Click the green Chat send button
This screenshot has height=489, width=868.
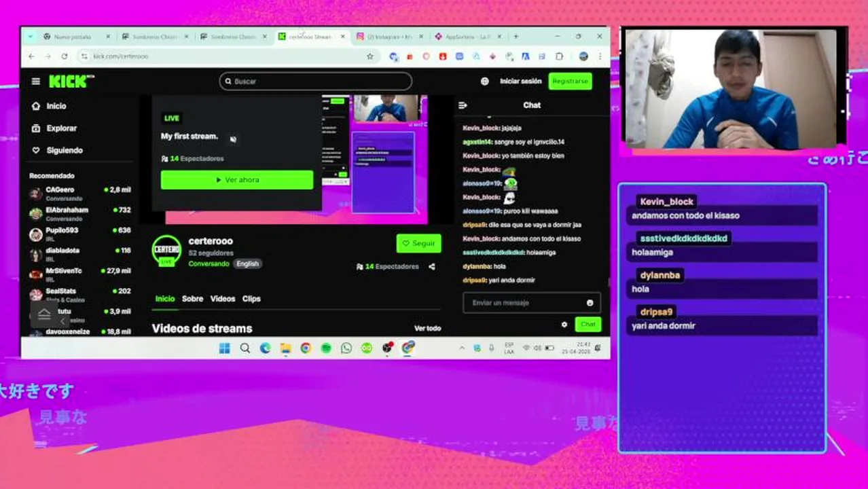tap(587, 325)
